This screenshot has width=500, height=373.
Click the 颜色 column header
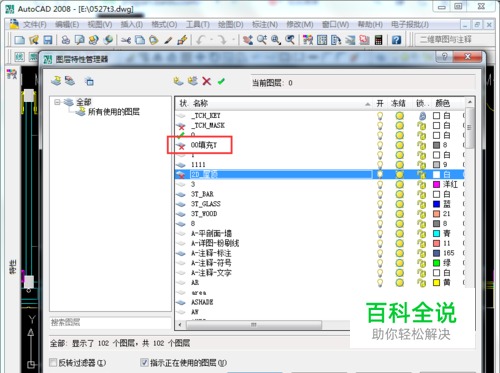[443, 103]
